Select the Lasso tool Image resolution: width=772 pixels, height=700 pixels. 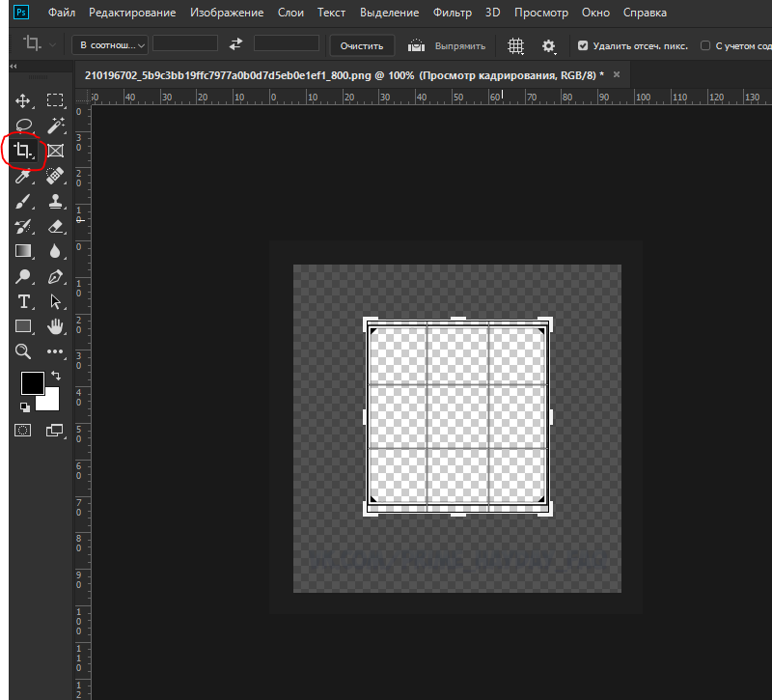pyautogui.click(x=23, y=126)
